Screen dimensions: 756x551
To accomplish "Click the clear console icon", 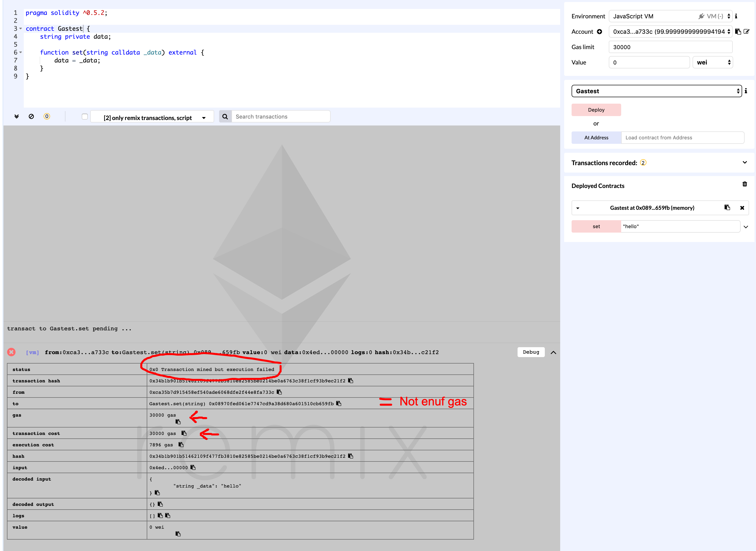I will [x=31, y=116].
